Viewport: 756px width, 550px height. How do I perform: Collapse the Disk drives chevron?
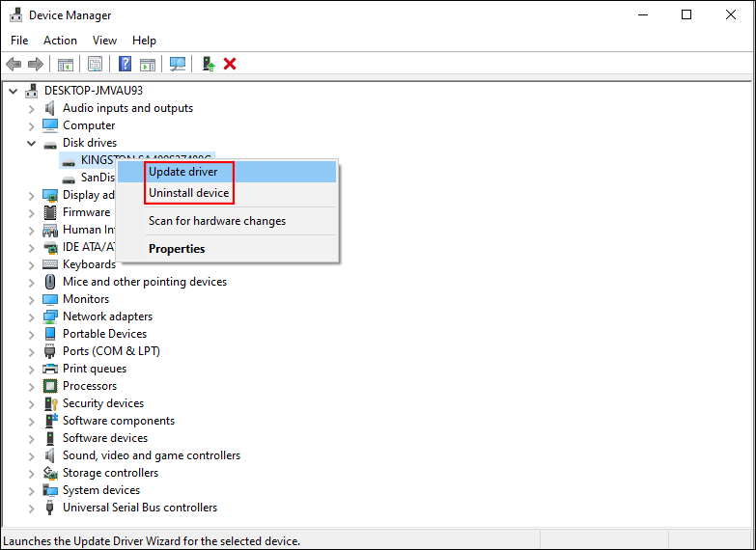click(31, 143)
